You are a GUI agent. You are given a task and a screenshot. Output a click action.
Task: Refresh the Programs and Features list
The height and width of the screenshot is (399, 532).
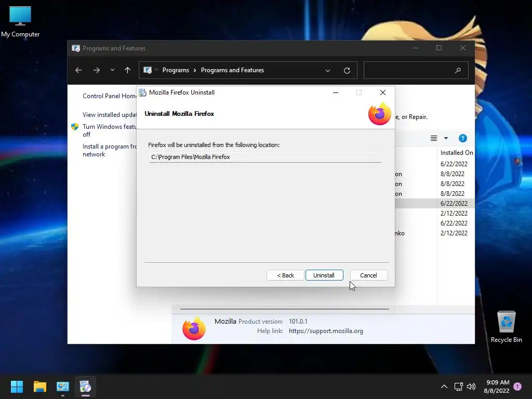click(347, 71)
